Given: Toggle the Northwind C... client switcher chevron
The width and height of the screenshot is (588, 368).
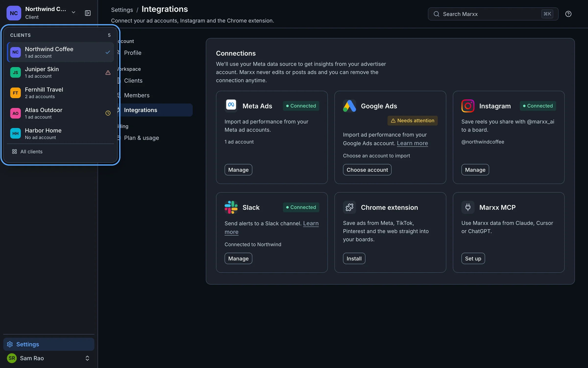Looking at the screenshot, I should (x=73, y=13).
